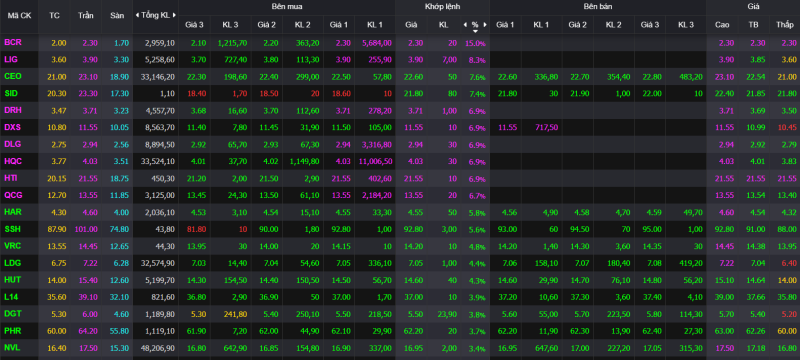Viewport: 800px width, 360px height.
Task: Click the right arrow beside the % header
Action: [485, 24]
